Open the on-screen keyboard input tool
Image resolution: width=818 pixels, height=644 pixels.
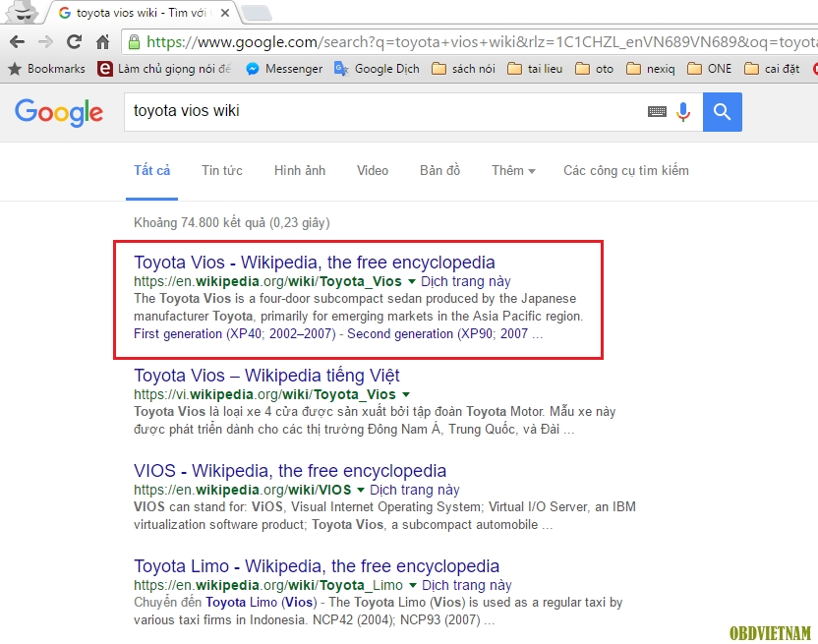pyautogui.click(x=657, y=111)
